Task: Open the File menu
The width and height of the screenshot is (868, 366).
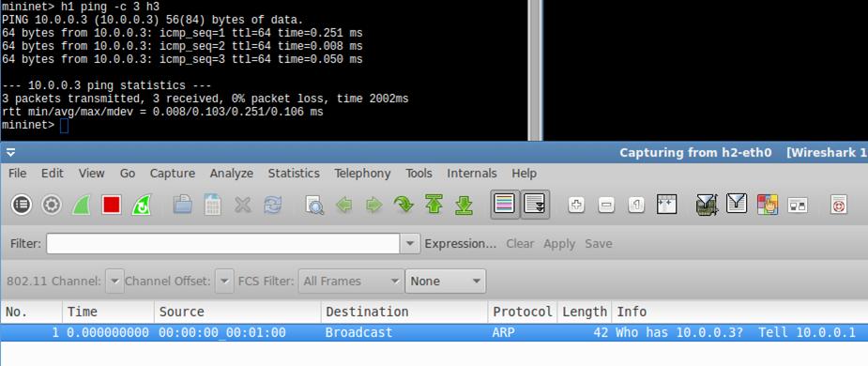Action: pos(17,174)
